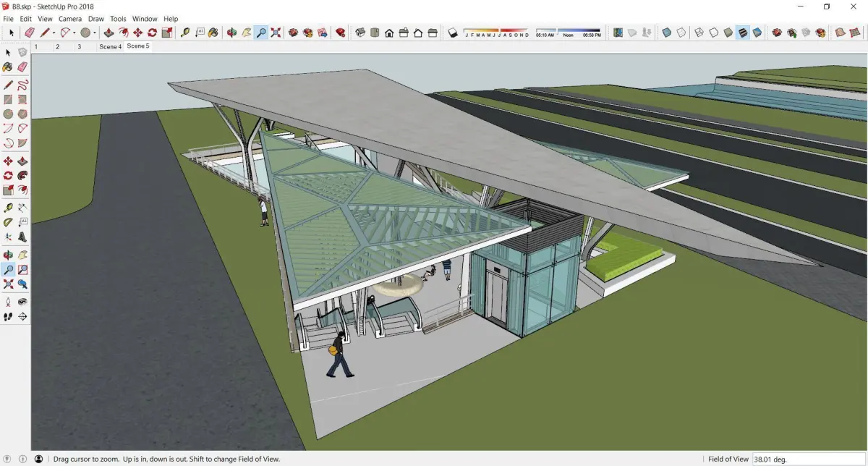Open the File menu
This screenshot has width=868, height=466.
[x=8, y=19]
